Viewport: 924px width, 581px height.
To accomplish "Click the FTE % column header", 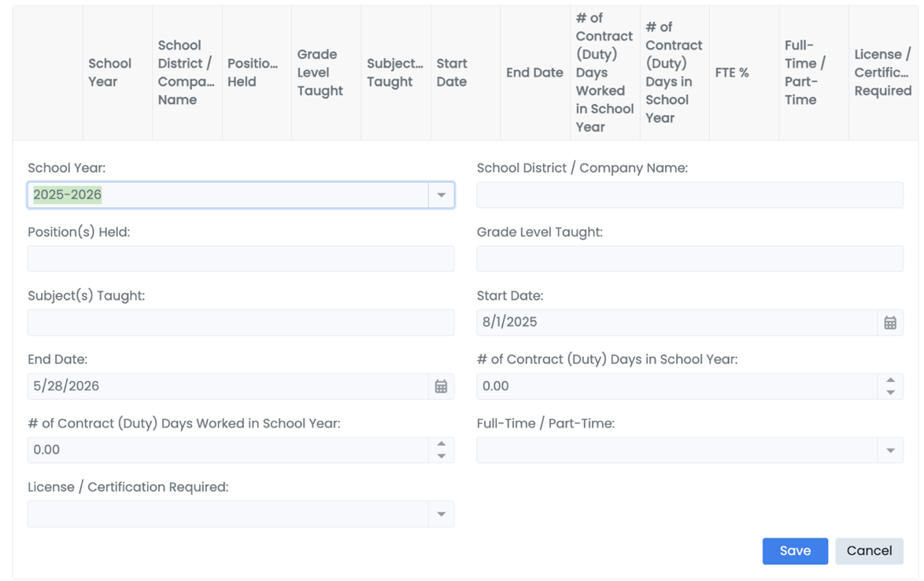I will [732, 72].
